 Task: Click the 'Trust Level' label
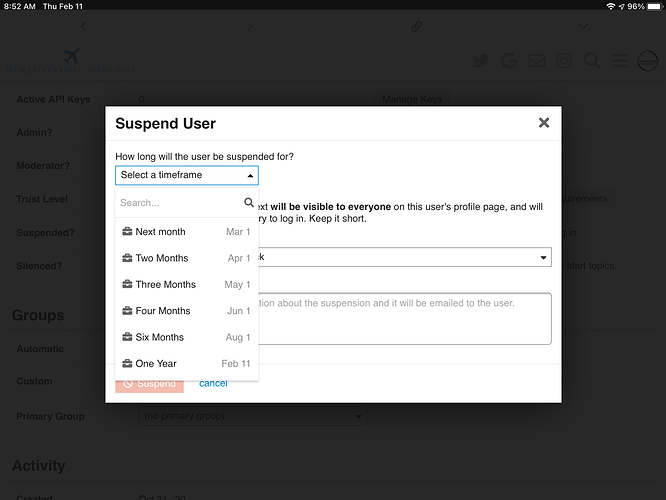[x=42, y=199]
